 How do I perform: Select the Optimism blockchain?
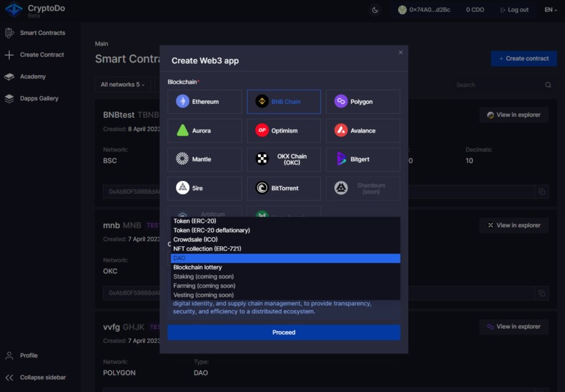[284, 130]
